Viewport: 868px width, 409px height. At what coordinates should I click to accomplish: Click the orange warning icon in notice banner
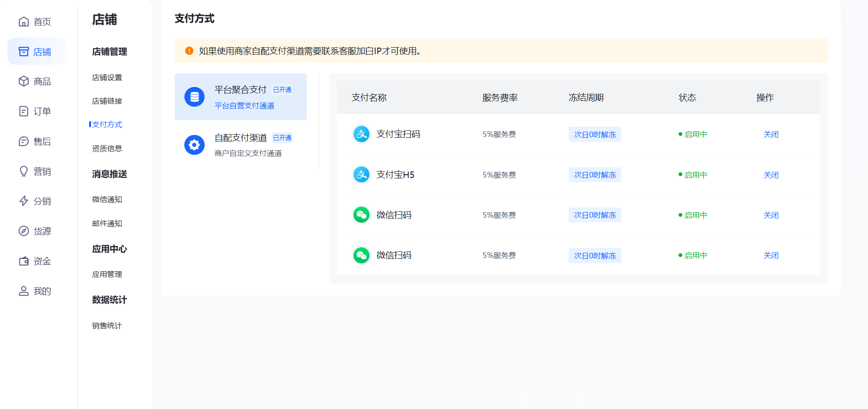point(189,51)
